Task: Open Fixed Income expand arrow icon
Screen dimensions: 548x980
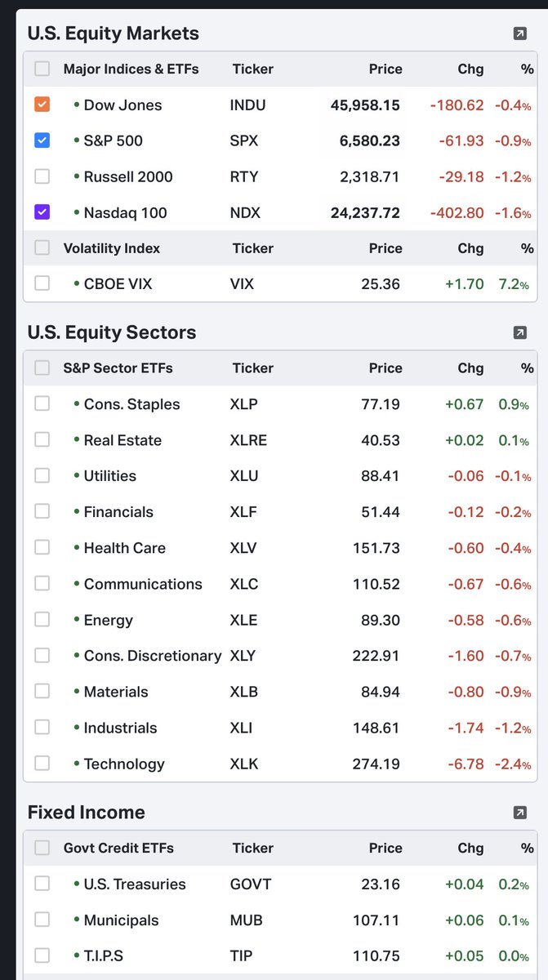Action: click(x=519, y=812)
